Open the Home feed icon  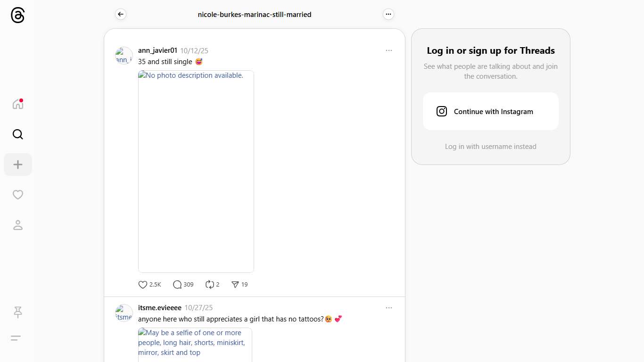(x=18, y=104)
